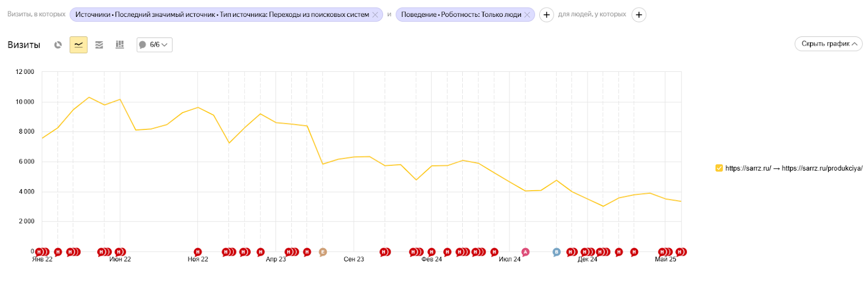This screenshot has height=282, width=868.
Task: Open the 'Источники' source type filter chip
Action: click(222, 15)
